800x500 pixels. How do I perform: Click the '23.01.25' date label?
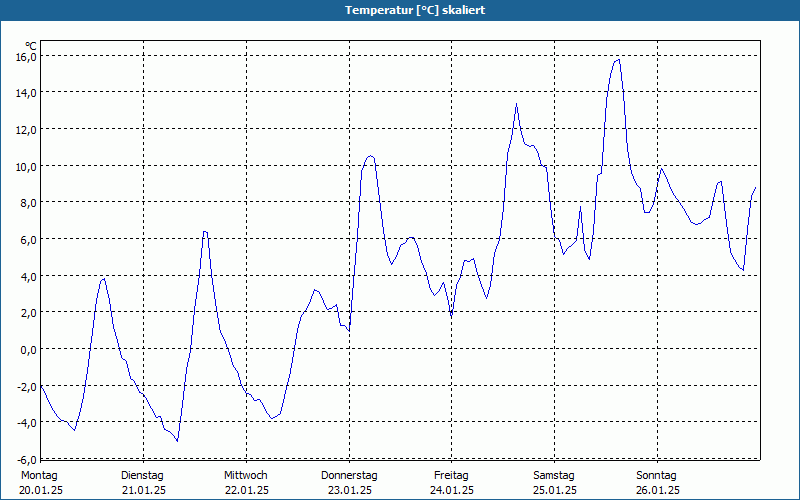tap(349, 491)
